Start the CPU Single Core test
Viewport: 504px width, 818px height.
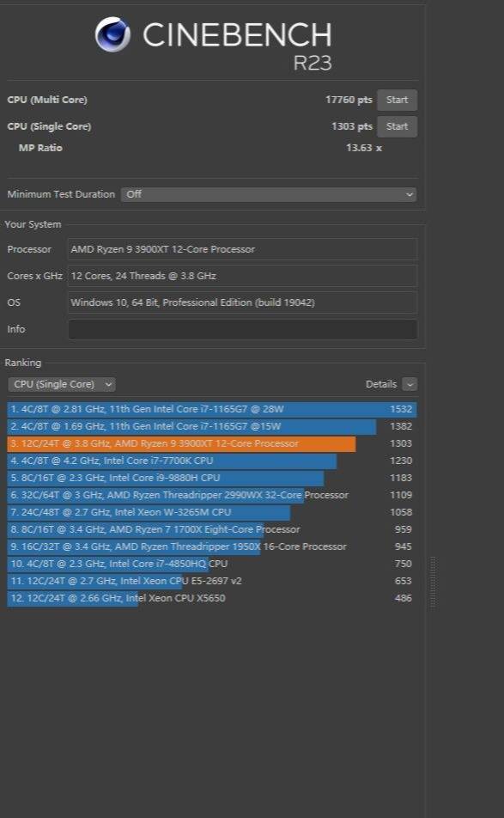pyautogui.click(x=398, y=126)
